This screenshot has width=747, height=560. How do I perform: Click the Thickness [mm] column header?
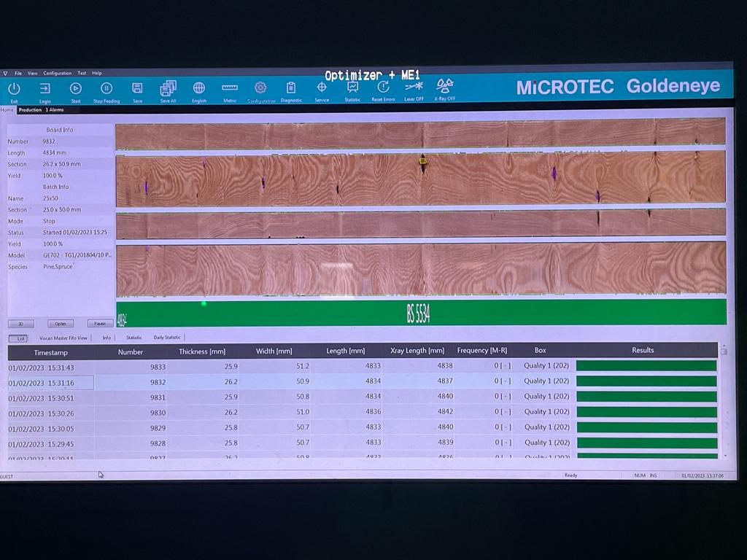tap(202, 351)
